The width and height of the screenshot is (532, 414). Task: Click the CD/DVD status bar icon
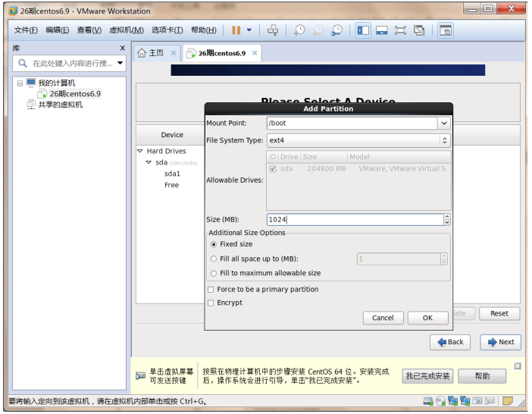tap(440, 401)
